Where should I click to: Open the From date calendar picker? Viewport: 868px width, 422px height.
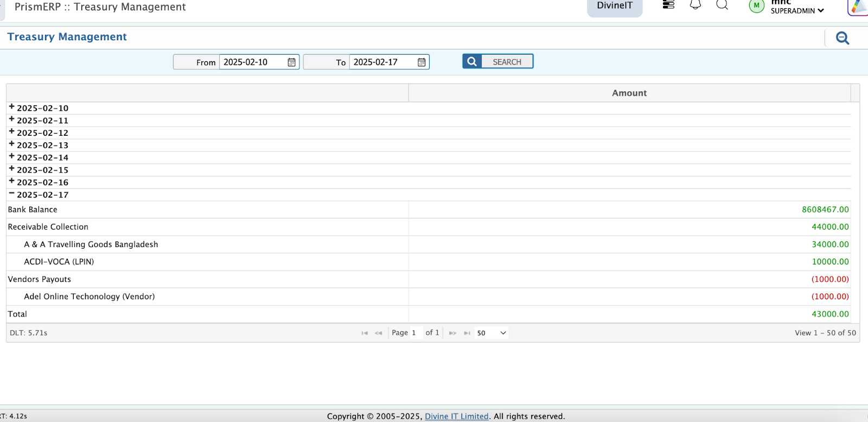click(x=291, y=62)
